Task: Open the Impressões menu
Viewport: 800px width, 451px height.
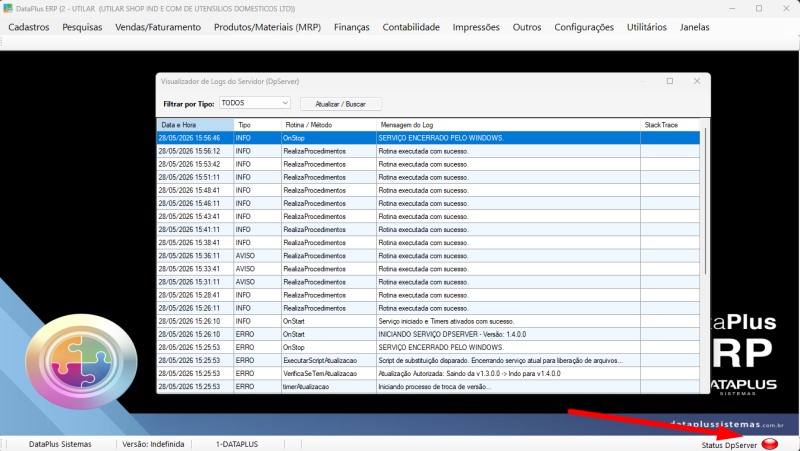Action: click(476, 27)
